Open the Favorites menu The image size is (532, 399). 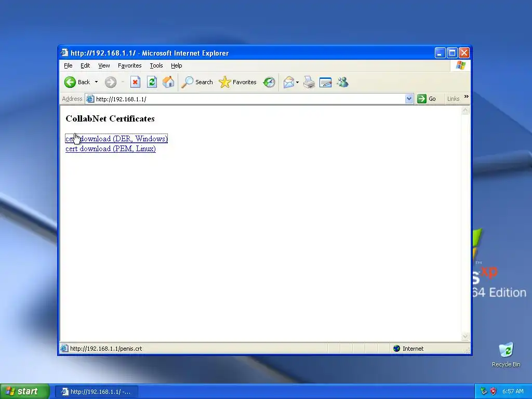(129, 65)
